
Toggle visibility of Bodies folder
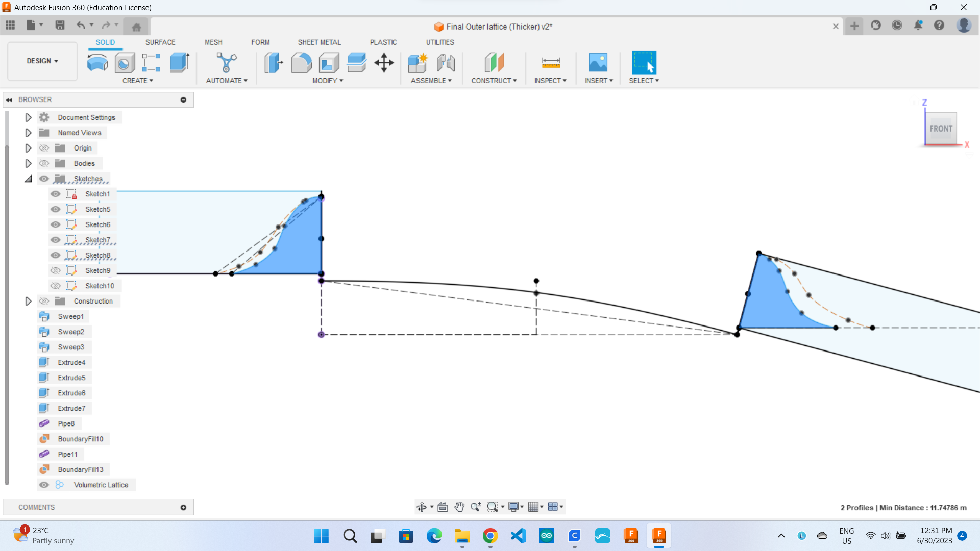click(44, 163)
